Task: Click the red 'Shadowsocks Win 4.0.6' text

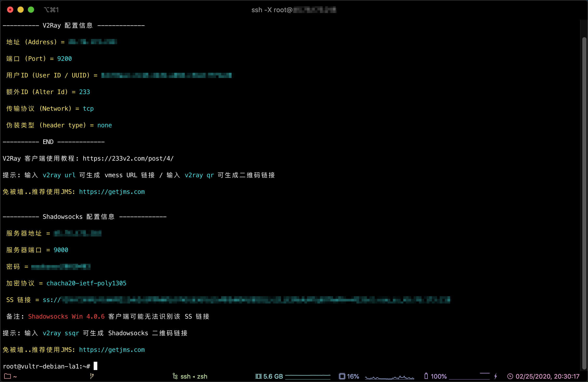Action: pos(66,317)
